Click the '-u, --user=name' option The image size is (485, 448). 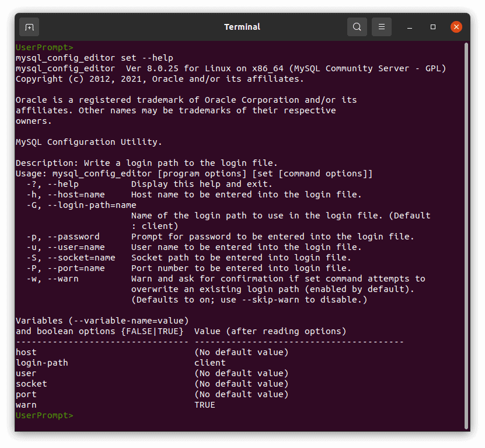point(65,248)
